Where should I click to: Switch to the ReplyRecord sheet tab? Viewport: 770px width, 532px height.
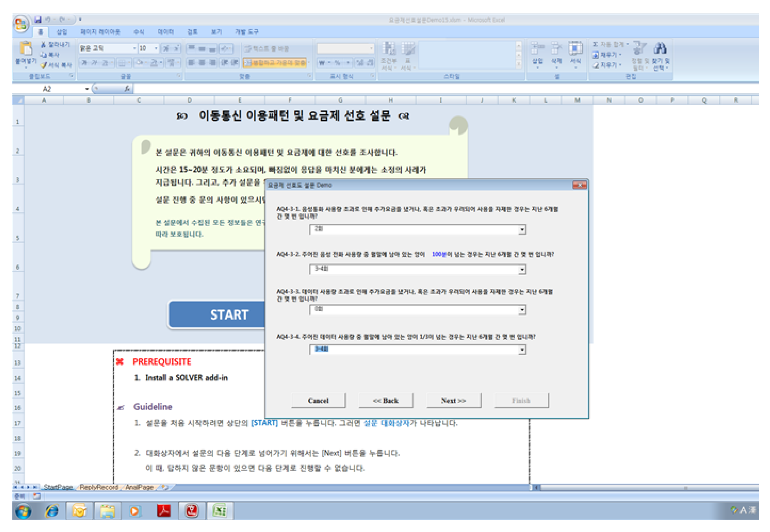[x=99, y=487]
